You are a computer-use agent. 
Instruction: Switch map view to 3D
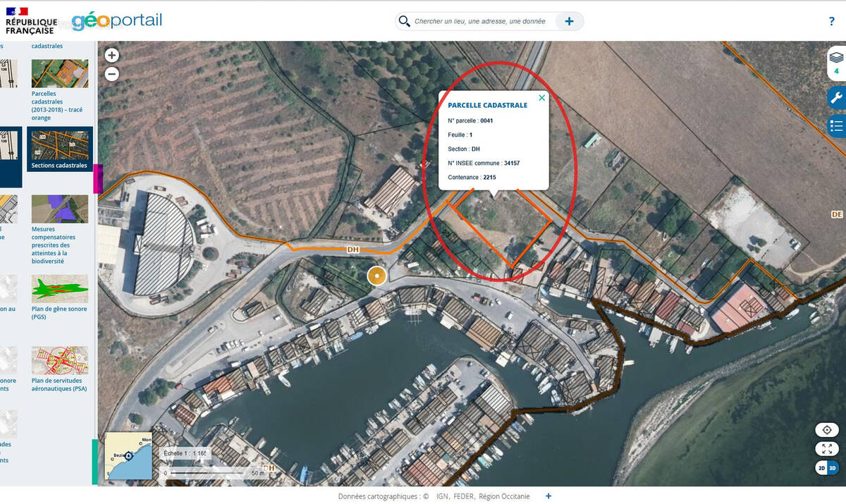[x=833, y=468]
